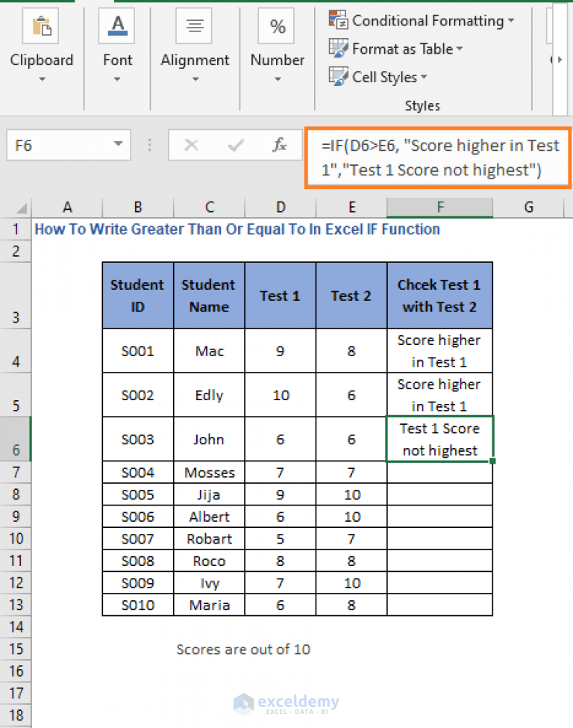Viewport: 573px width, 728px height.
Task: Select Mac's 'Score higher in Test 1' cell
Action: pyautogui.click(x=440, y=350)
